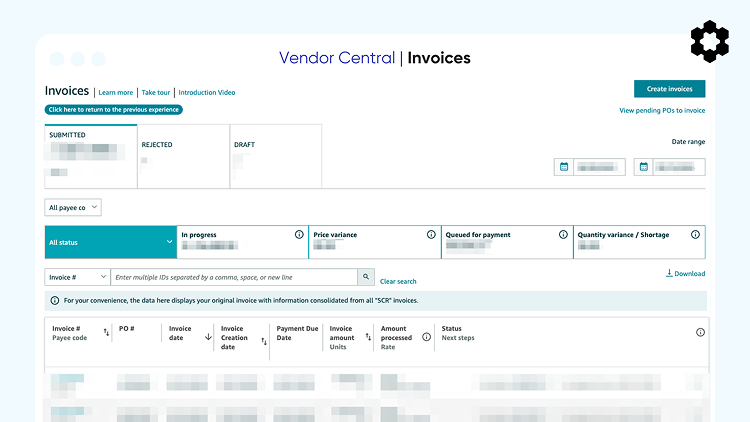Sort by Invoice # column arrows
The width and height of the screenshot is (750, 422).
coord(106,332)
